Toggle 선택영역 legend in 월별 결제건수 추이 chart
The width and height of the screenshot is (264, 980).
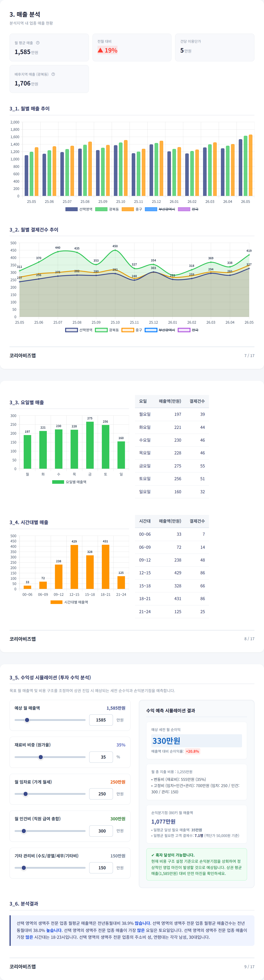point(79,330)
